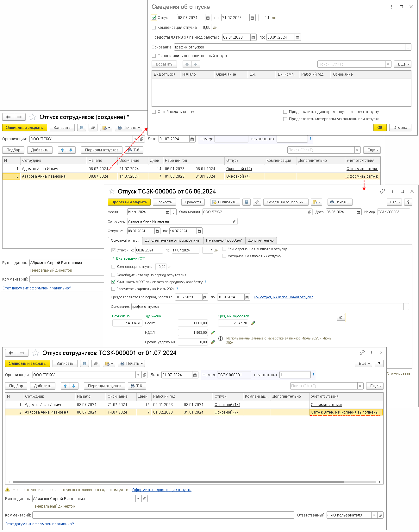The width and height of the screenshot is (419, 532).
Task: Click Оформить отпуск for Адамов in ТСЗК-000001 table
Action: 326,405
